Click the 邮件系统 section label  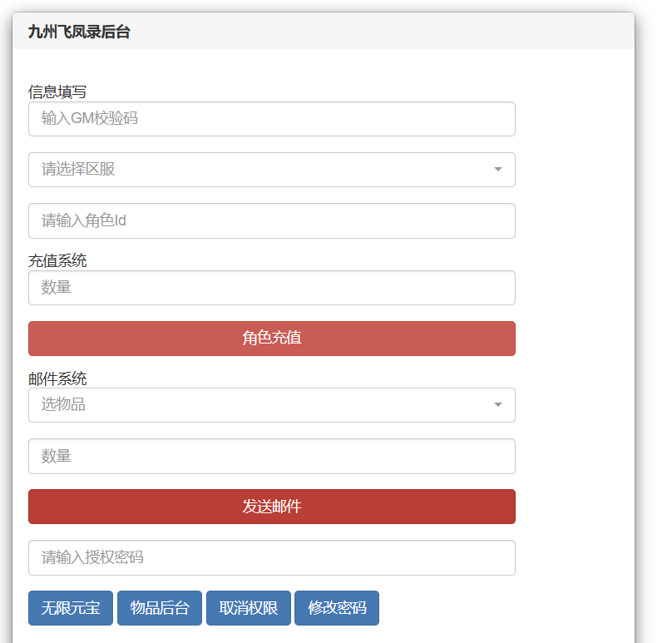tap(57, 379)
